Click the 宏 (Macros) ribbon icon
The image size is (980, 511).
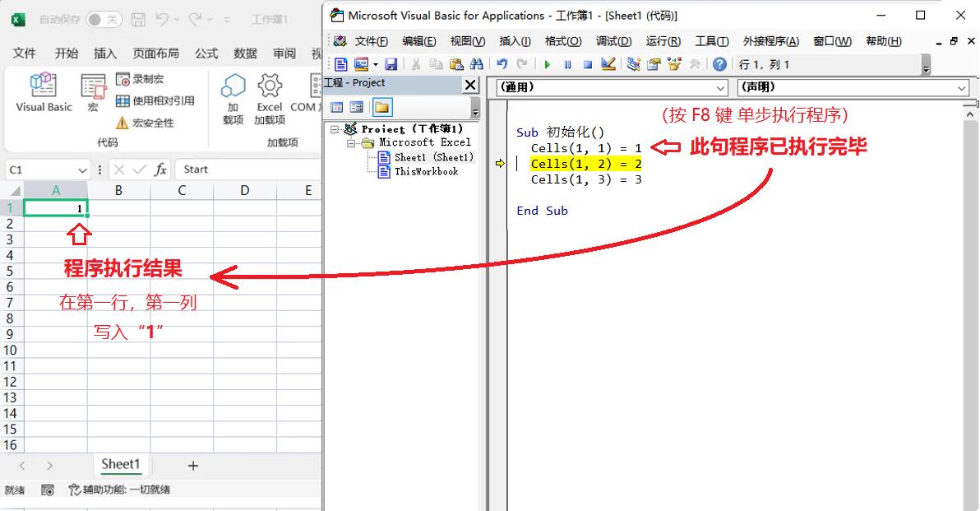93,91
